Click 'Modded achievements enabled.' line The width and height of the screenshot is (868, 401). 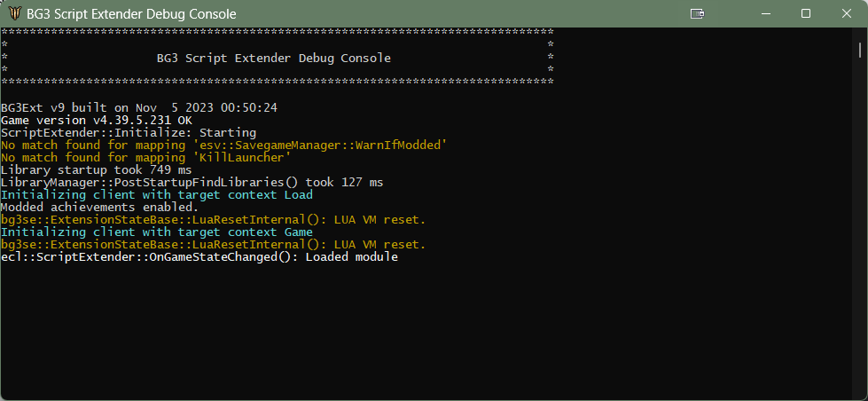click(x=100, y=207)
